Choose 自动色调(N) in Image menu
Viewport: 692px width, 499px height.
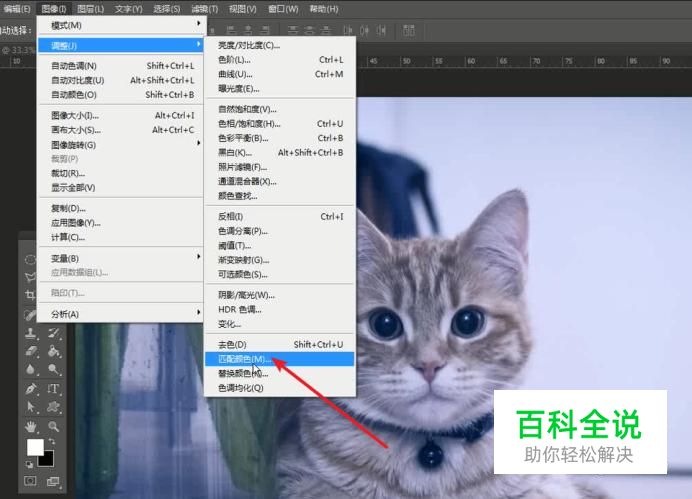click(120, 66)
